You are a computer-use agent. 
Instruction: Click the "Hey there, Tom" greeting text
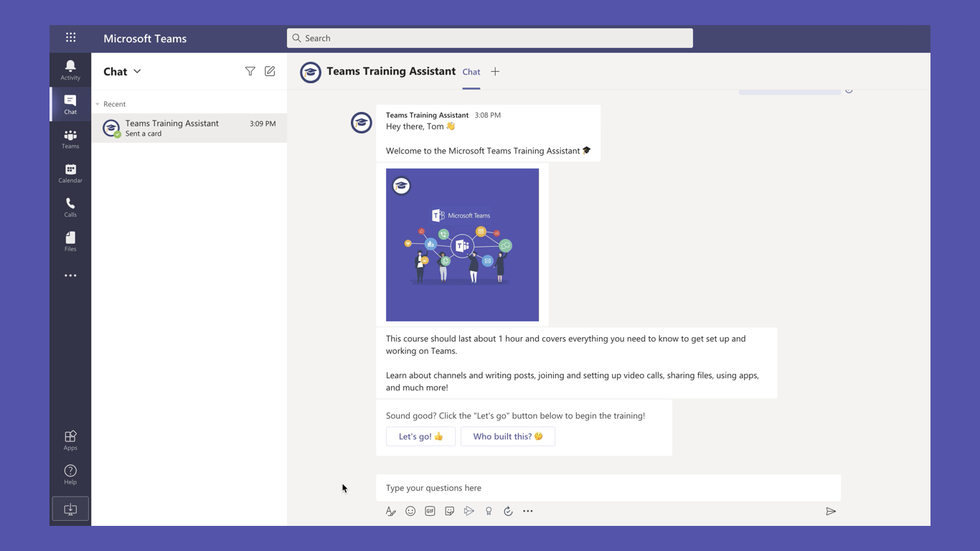click(x=415, y=126)
